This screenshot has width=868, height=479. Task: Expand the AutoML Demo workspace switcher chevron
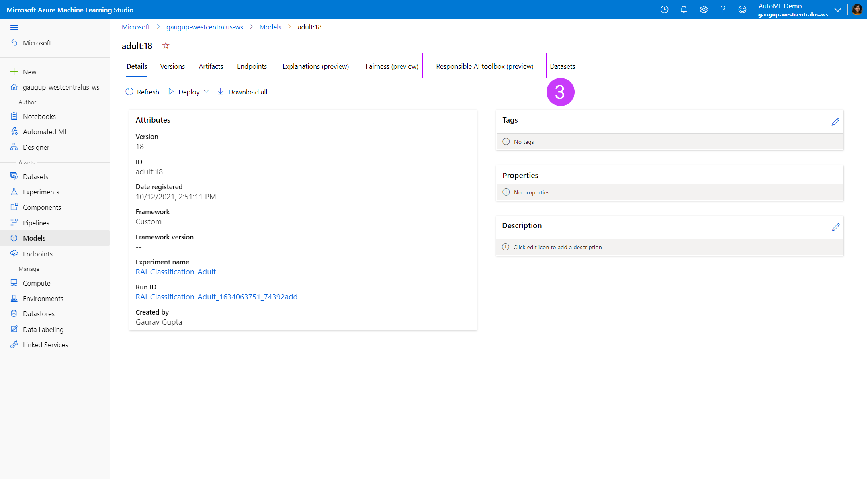838,10
